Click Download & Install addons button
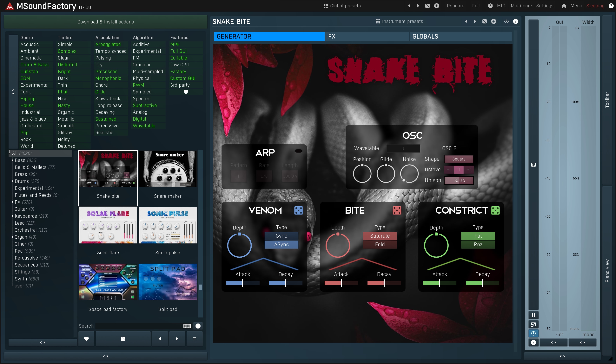 [x=105, y=22]
